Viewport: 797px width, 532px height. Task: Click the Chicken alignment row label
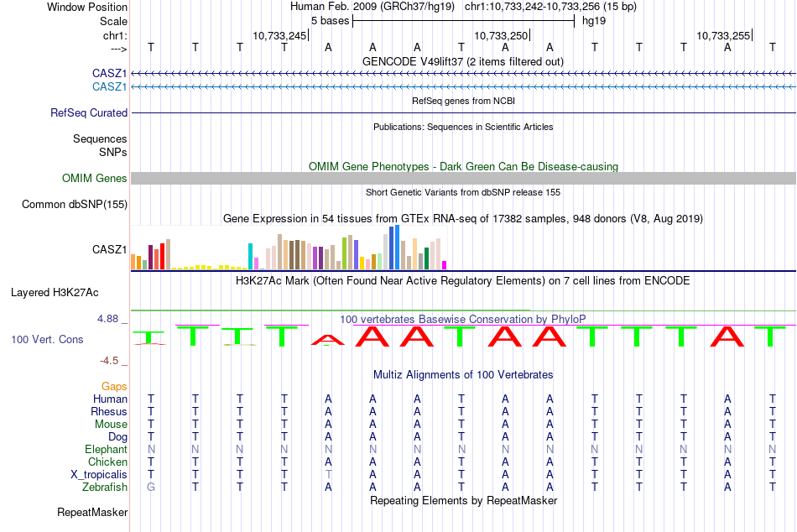[107, 462]
